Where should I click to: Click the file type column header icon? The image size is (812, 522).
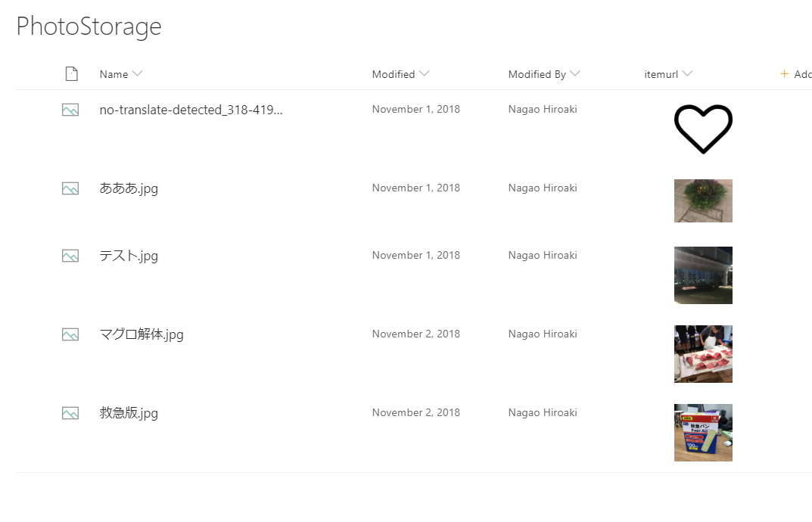(71, 74)
